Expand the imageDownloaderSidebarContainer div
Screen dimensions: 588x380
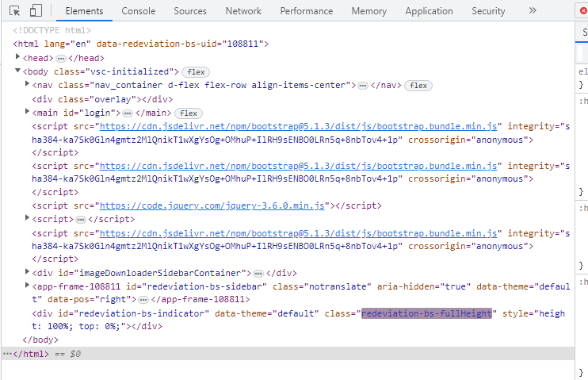(27, 271)
